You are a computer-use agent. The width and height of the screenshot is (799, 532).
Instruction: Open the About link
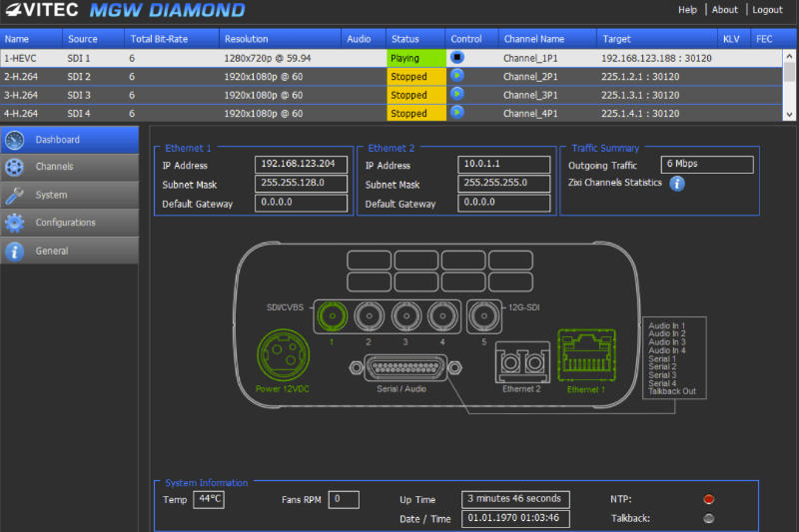725,10
